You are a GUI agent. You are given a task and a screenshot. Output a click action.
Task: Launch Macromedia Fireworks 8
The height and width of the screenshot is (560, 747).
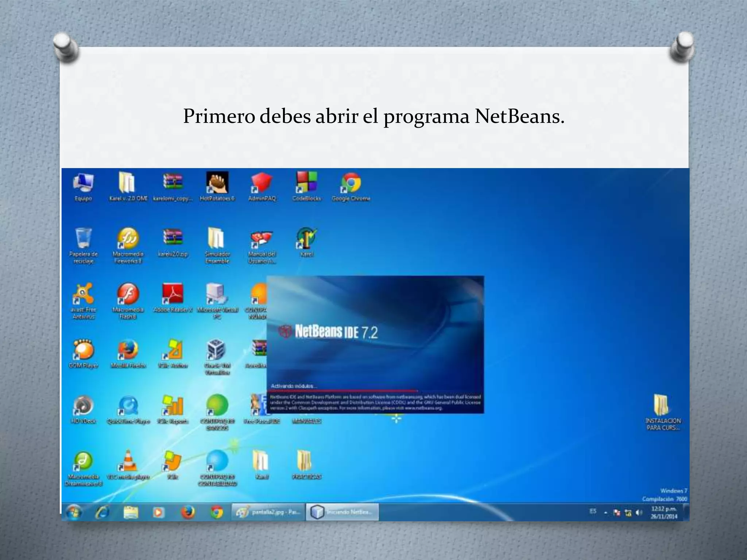tap(128, 246)
